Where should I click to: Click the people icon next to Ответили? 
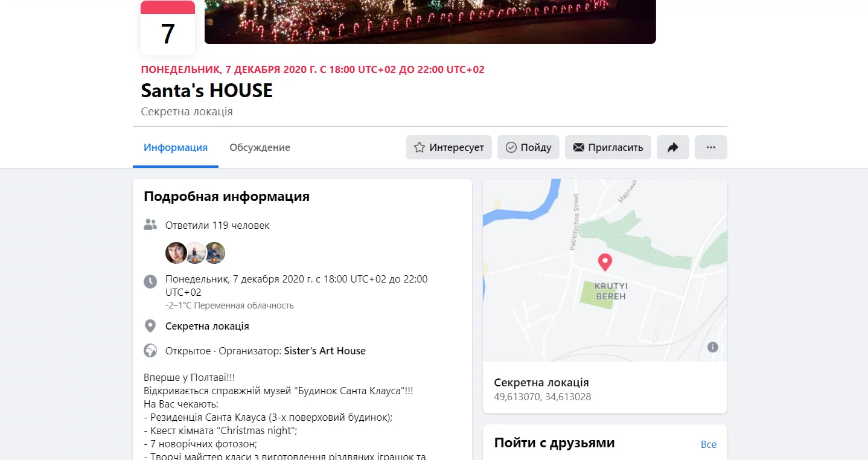150,225
